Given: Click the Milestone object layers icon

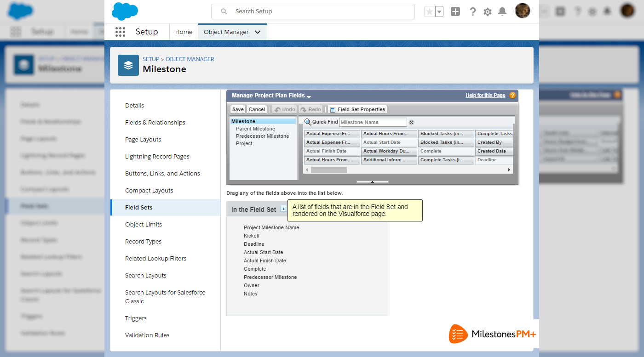Looking at the screenshot, I should click(128, 65).
